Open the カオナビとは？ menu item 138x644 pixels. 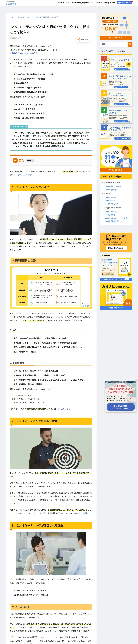click(63, 3)
